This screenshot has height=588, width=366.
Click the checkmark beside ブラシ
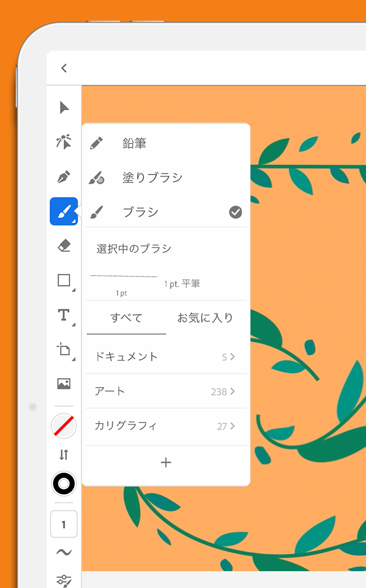tap(235, 212)
